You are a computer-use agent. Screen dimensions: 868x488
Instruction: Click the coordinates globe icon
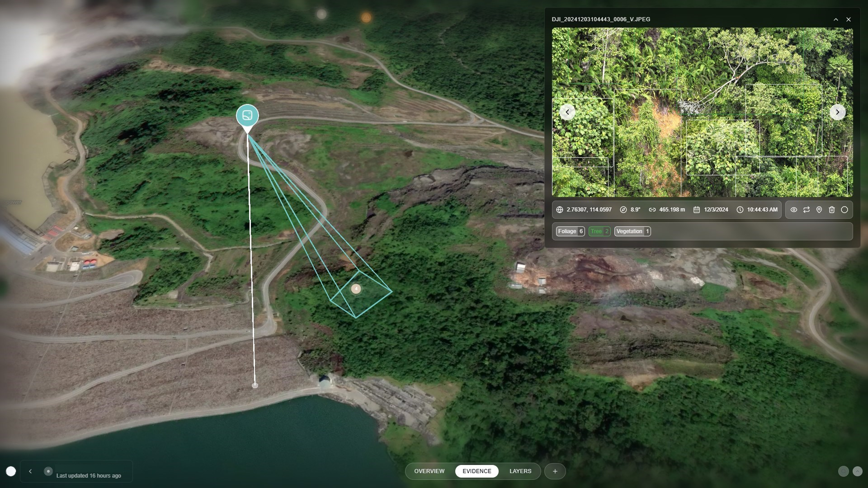click(560, 210)
